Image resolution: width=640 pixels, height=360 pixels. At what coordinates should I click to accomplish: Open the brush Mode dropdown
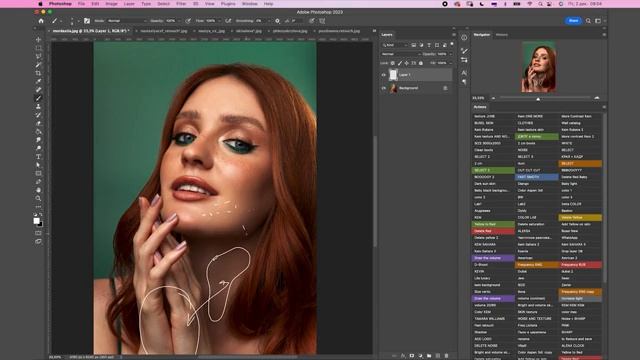(x=127, y=21)
